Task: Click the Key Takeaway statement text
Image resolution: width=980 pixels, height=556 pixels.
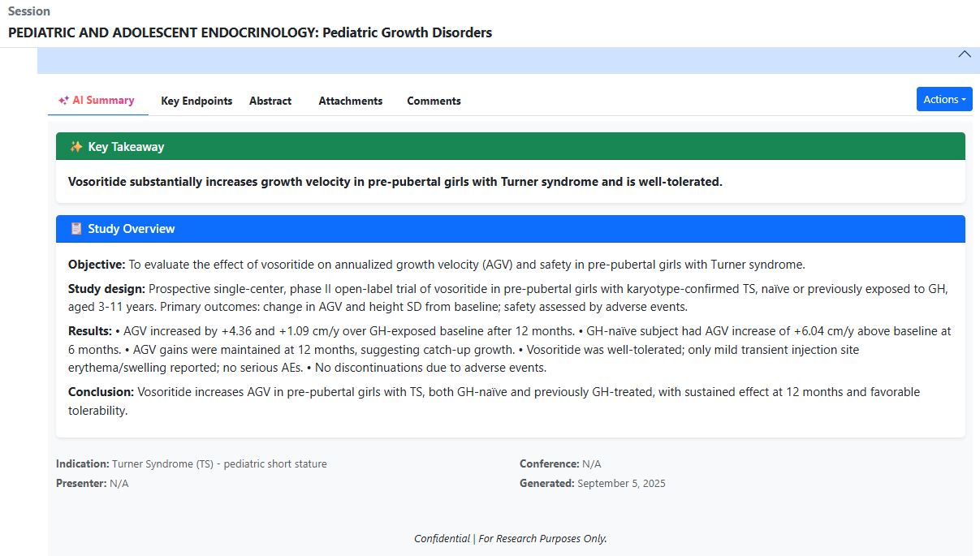Action: 395,182
